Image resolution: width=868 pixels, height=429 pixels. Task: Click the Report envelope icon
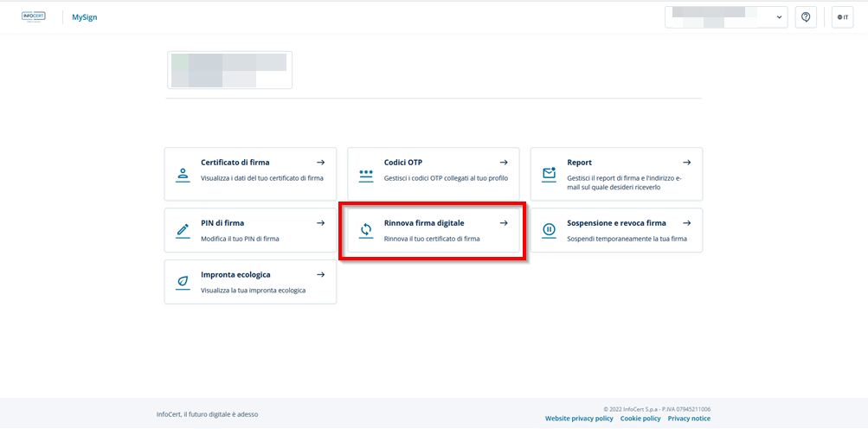(x=549, y=174)
